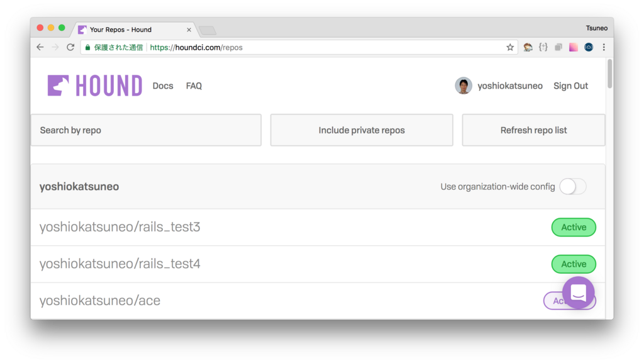Click yoshiokatsuneo/rails_test4 repo name

(120, 264)
